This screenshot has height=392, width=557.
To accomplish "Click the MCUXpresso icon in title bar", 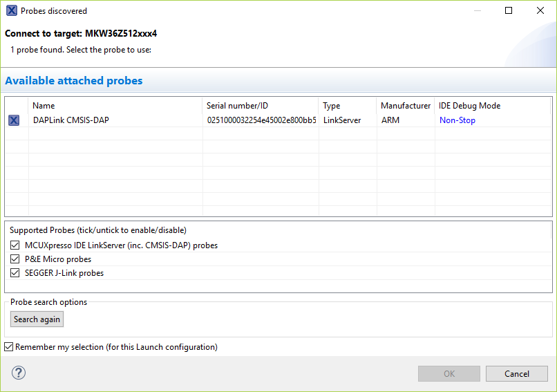I will tap(11, 11).
